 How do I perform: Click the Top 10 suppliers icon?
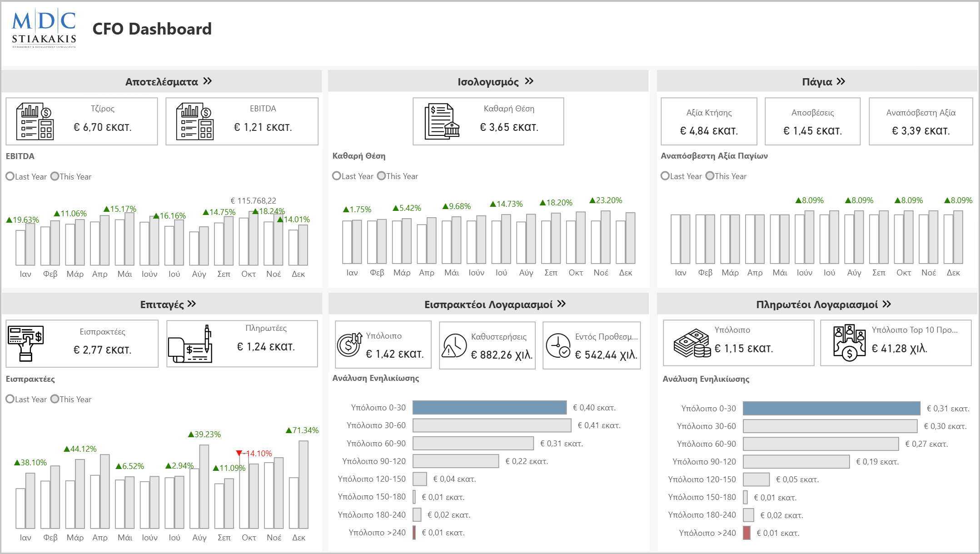pyautogui.click(x=850, y=343)
